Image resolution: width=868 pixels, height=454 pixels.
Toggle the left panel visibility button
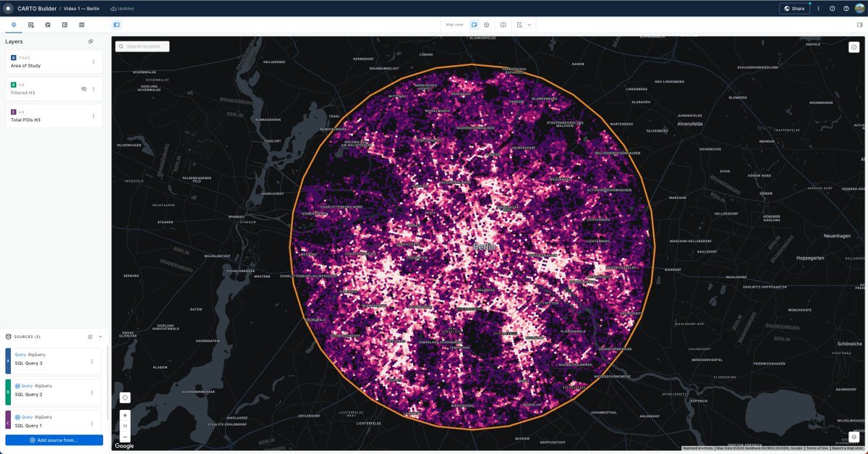[116, 25]
